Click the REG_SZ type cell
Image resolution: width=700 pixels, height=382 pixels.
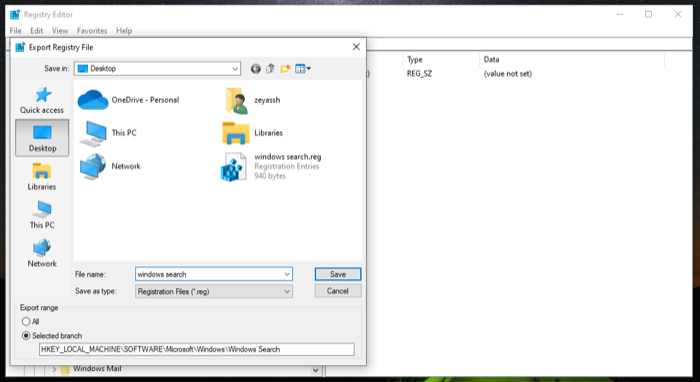419,74
